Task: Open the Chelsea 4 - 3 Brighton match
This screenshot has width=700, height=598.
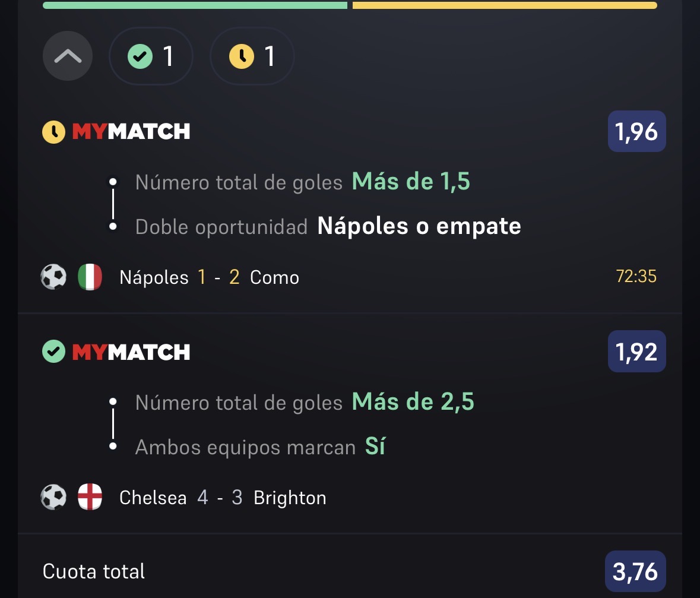Action: (223, 498)
